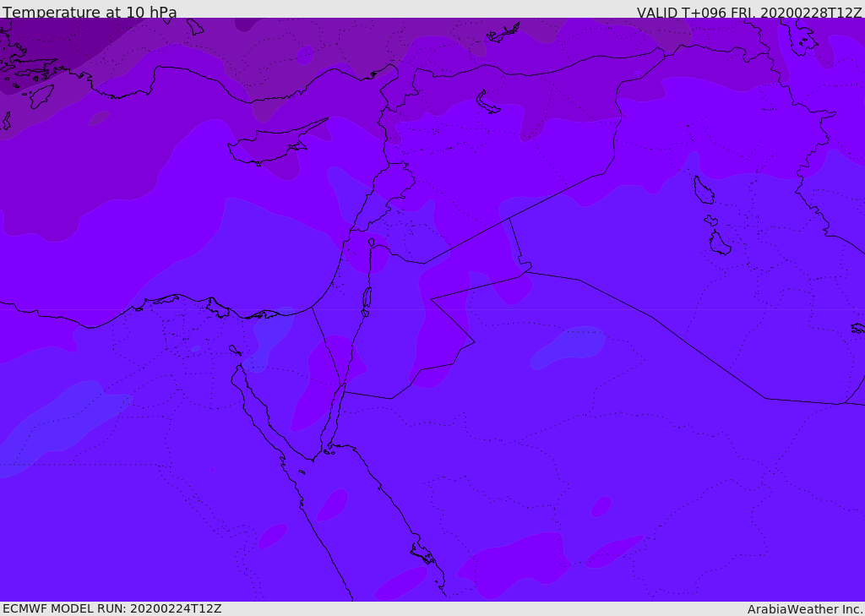865x616 pixels.
Task: Click the 'ArabiaWeather Inc' credit text
Action: (804, 609)
